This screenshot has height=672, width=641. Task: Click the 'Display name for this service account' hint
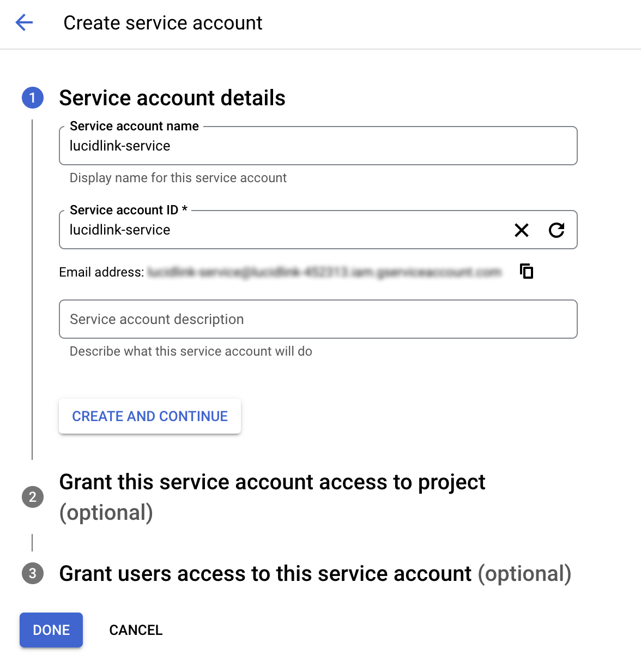(x=178, y=178)
